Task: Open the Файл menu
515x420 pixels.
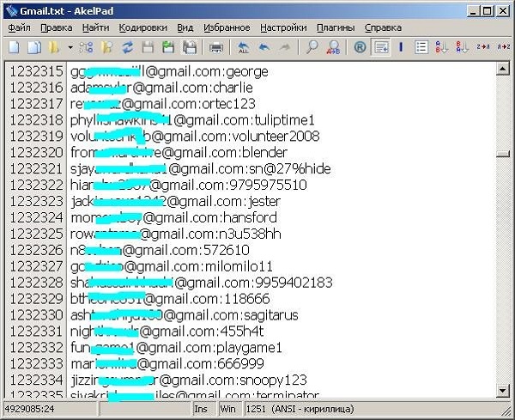Action: 19,28
